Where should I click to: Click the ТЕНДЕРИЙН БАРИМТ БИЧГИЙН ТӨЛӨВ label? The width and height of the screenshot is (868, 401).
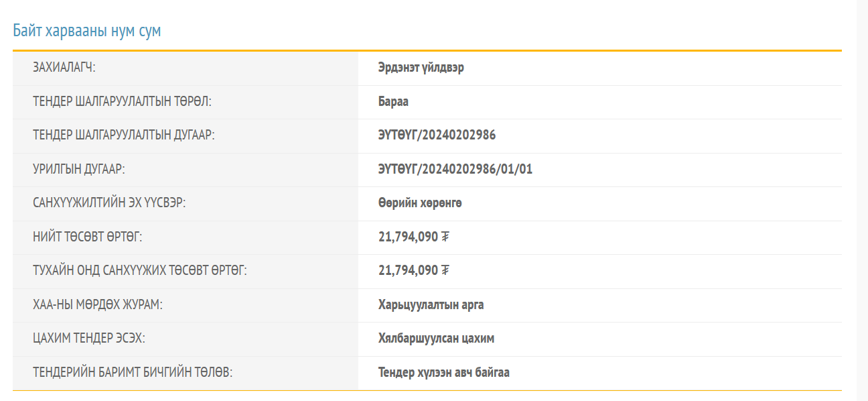click(x=133, y=373)
